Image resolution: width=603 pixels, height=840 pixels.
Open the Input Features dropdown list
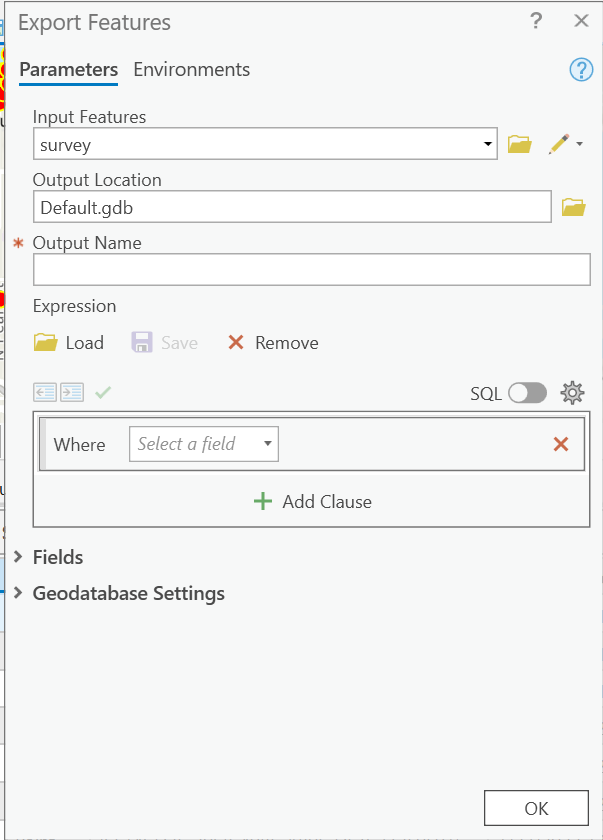coord(487,143)
